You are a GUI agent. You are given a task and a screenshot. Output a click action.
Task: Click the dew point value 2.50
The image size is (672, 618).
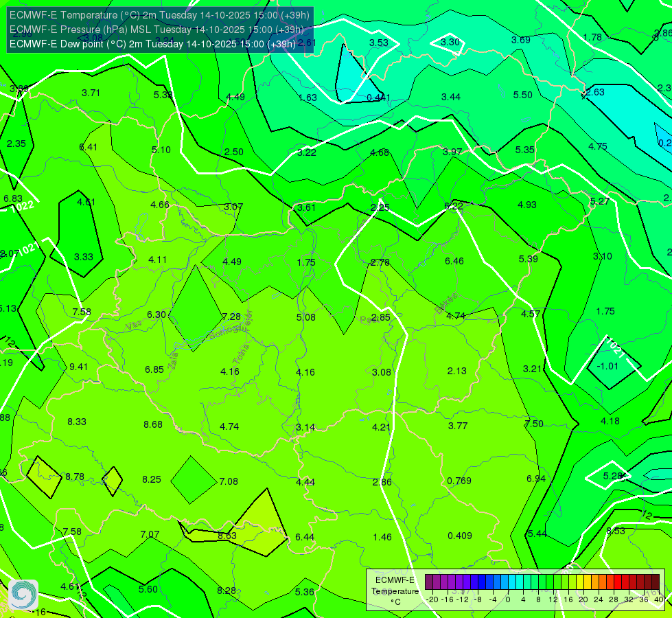(234, 152)
